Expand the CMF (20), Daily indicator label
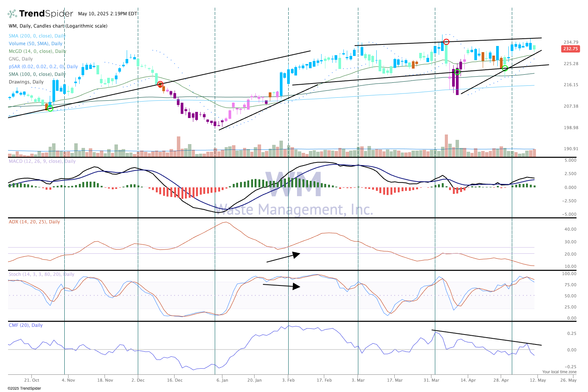The image size is (588, 392). 26,325
